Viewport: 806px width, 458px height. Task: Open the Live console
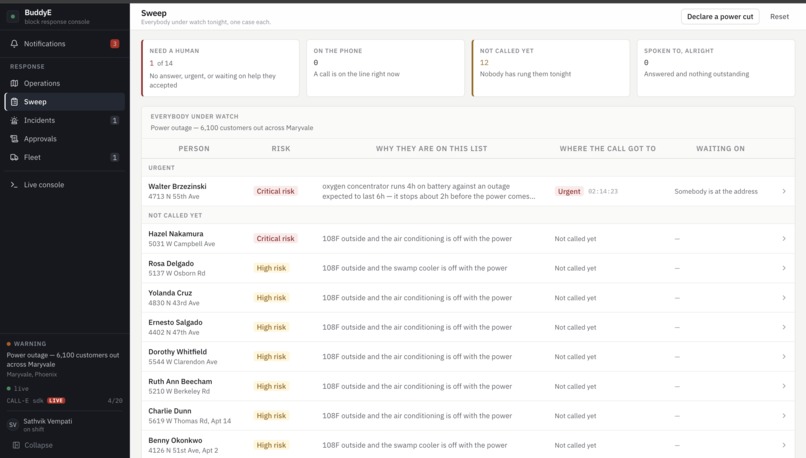[x=65, y=185]
